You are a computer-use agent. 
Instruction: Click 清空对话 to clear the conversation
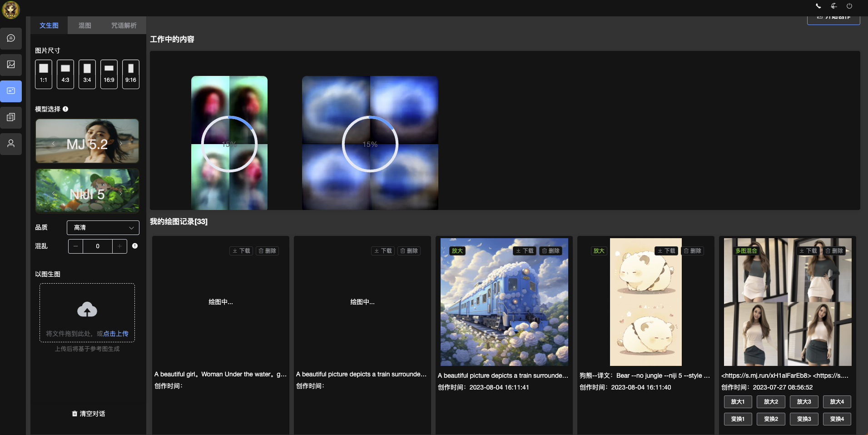tap(88, 413)
